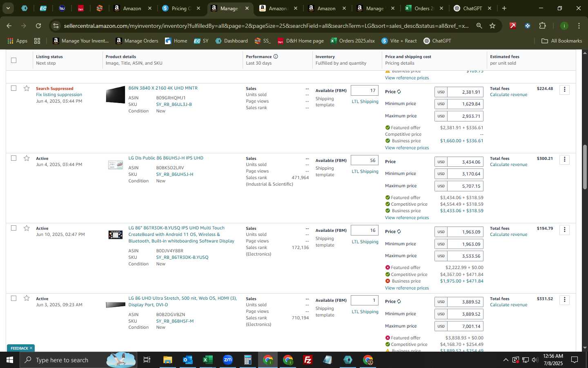Open the LG Dis Public 86 86UH5J-H product title
588x368 pixels.
point(166,158)
